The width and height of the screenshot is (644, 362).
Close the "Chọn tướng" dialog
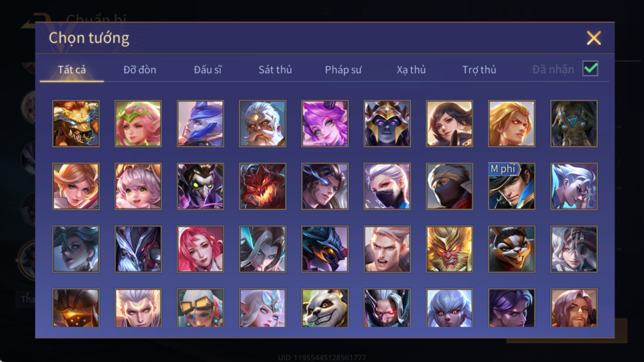pos(594,38)
